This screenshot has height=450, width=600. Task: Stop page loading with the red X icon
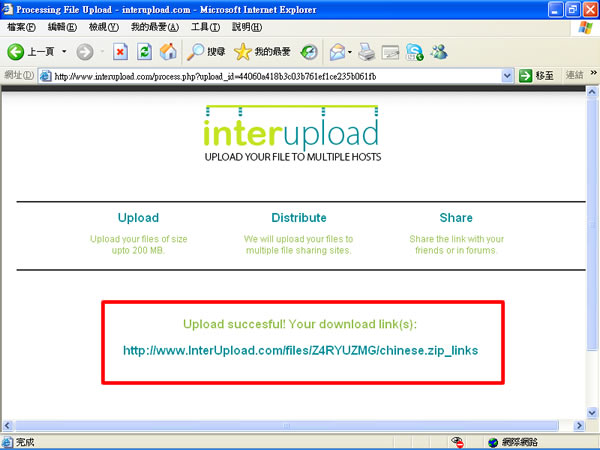click(120, 52)
